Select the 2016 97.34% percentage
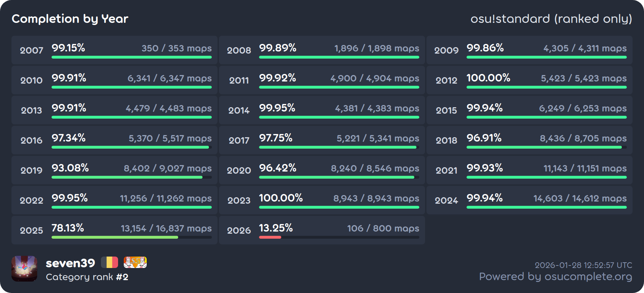The height and width of the screenshot is (293, 644). [x=68, y=138]
